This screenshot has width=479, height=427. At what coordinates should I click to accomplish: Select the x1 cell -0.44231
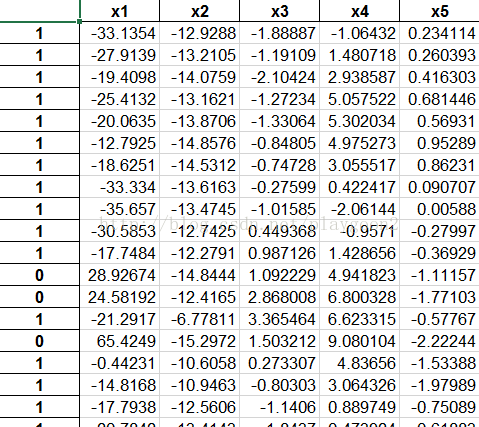120,363
